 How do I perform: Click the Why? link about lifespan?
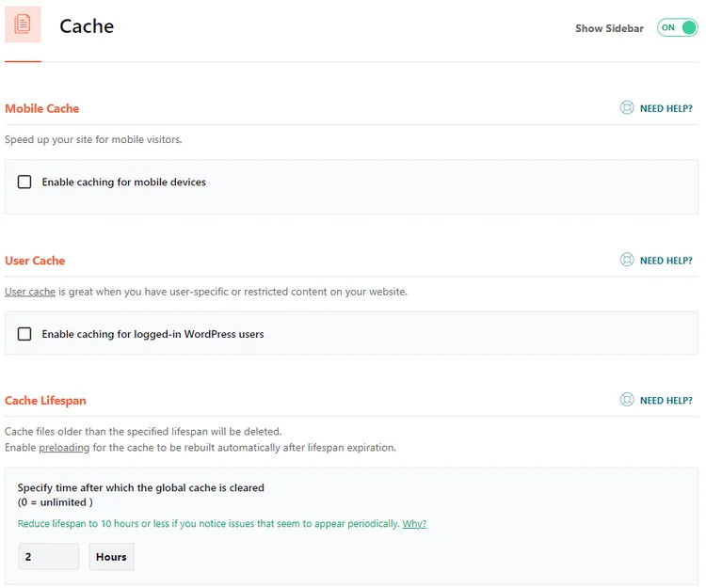click(x=414, y=524)
